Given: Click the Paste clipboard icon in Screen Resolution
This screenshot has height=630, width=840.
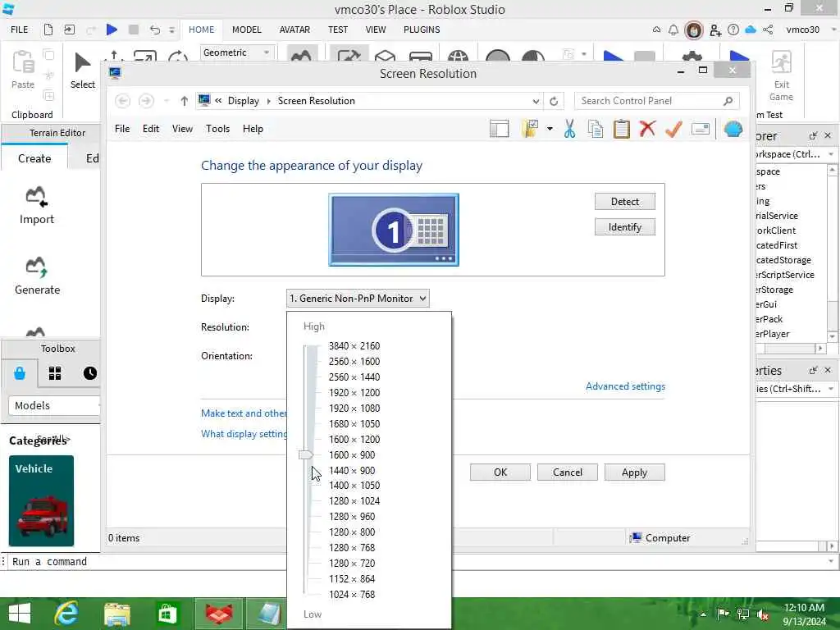Looking at the screenshot, I should [x=622, y=129].
